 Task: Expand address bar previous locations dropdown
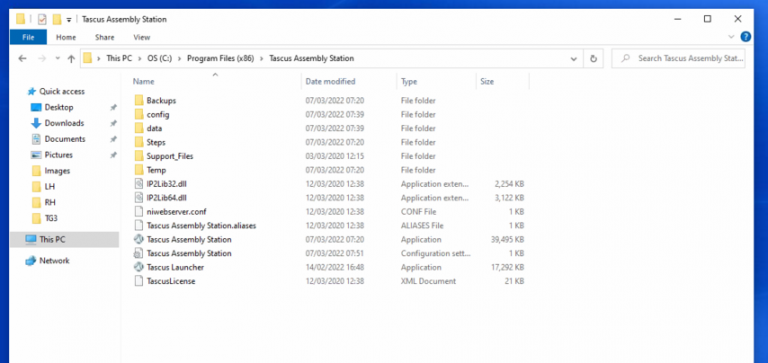(x=574, y=58)
